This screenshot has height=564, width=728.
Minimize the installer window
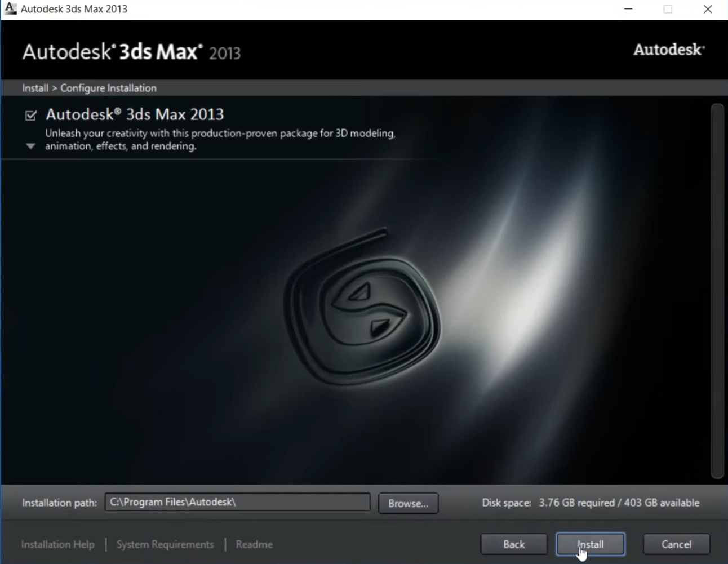tap(628, 9)
